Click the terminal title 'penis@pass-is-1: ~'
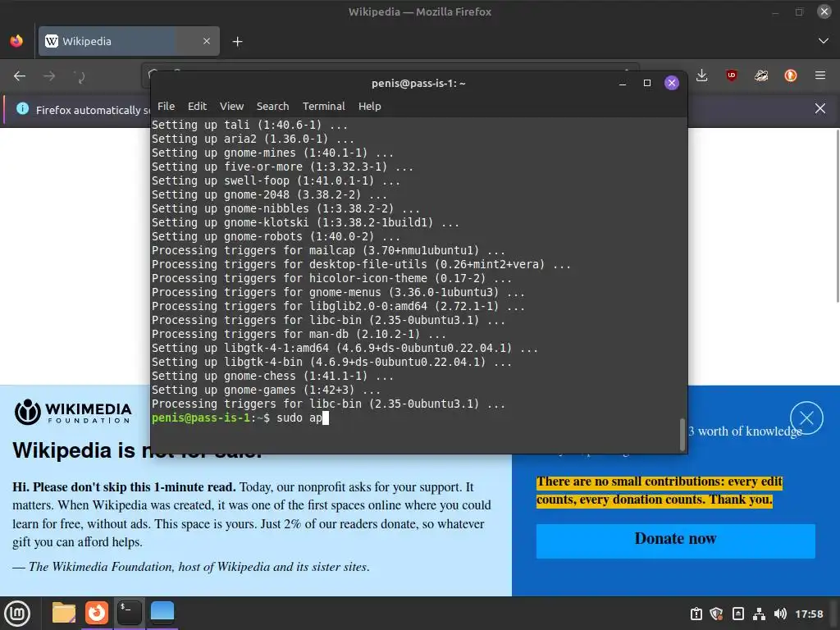 click(418, 83)
